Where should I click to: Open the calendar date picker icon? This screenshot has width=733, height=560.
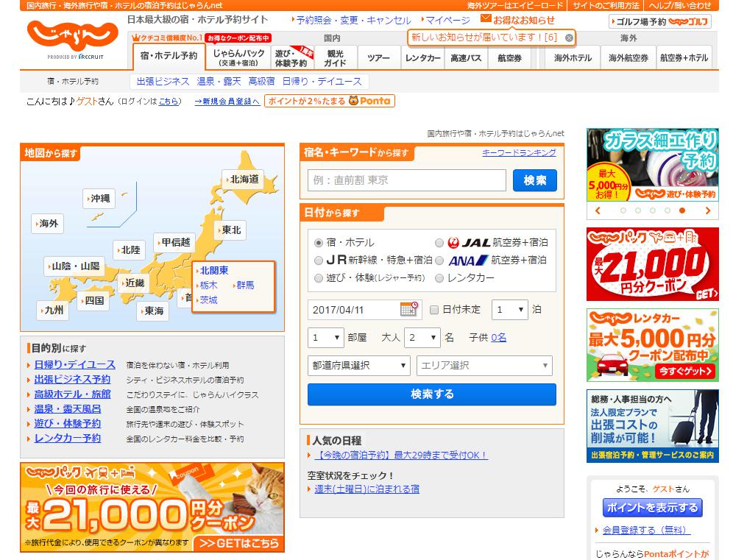click(409, 309)
